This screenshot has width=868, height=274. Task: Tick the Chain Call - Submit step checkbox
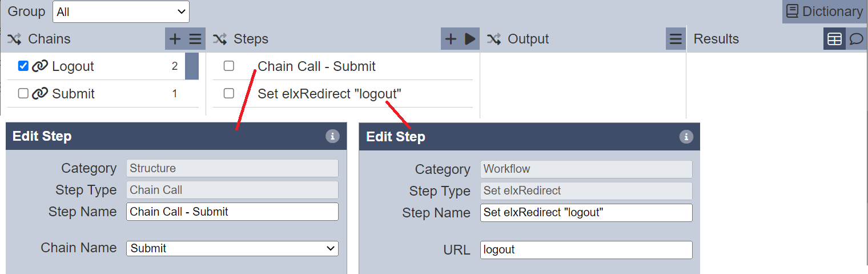[x=229, y=66]
